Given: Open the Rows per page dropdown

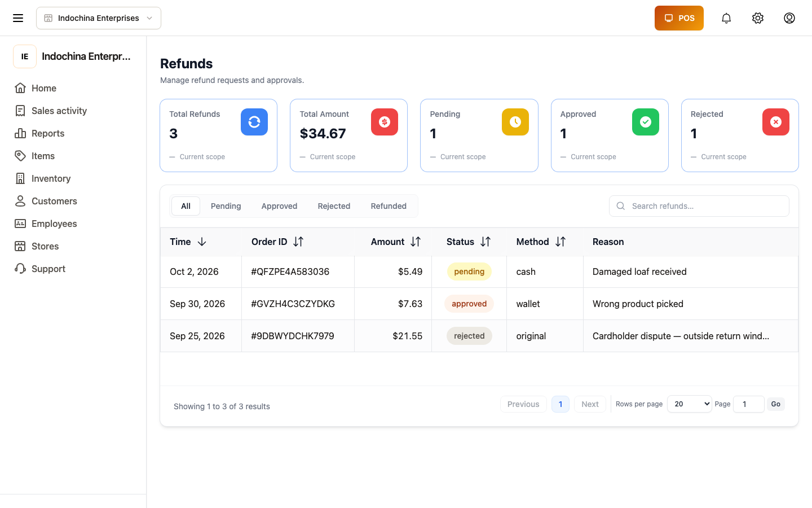Looking at the screenshot, I should click(689, 404).
